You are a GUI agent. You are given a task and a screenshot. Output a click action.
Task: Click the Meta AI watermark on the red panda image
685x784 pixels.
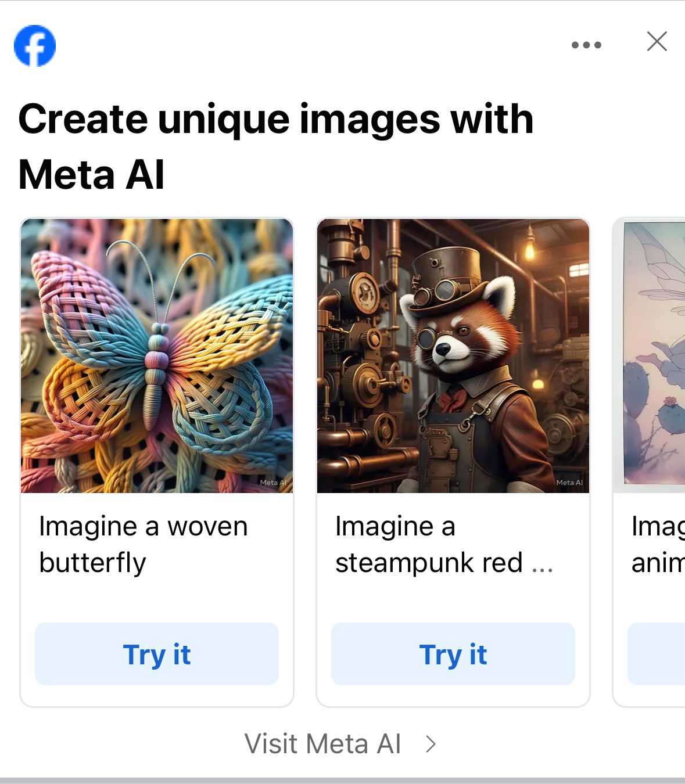tap(569, 483)
